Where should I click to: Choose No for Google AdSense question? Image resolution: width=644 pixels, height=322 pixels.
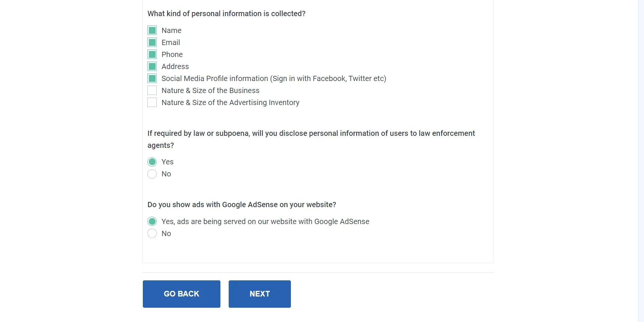coord(152,233)
